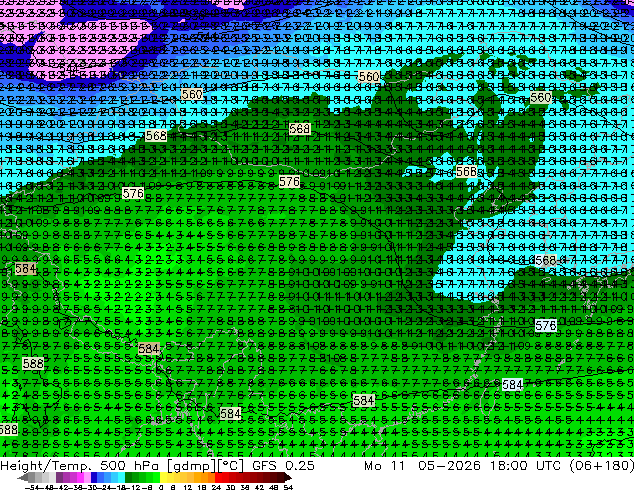Pick the dark purple swatch above scale value -42
The height and width of the screenshot is (490, 634).
[59, 477]
